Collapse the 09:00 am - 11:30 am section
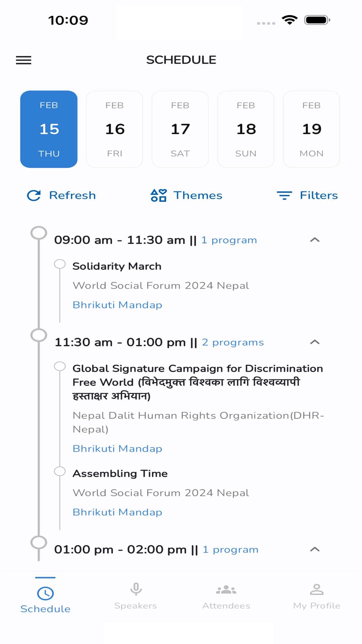 click(315, 240)
